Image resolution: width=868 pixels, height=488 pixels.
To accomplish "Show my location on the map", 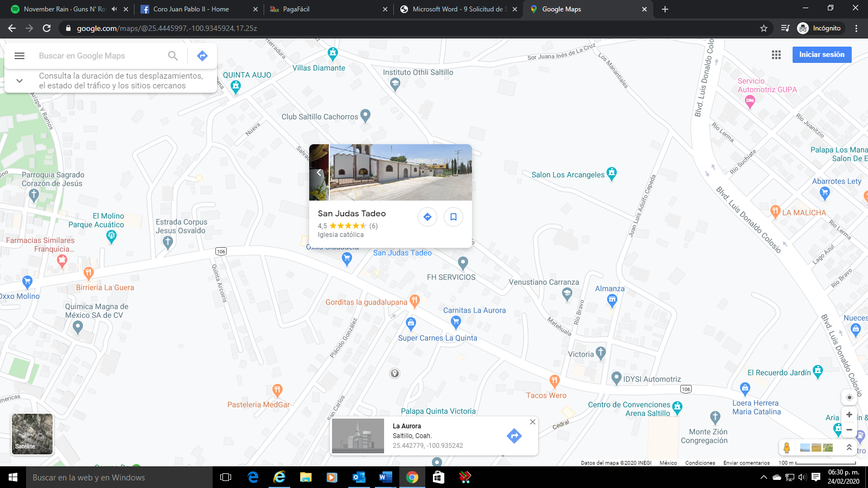I will [850, 397].
